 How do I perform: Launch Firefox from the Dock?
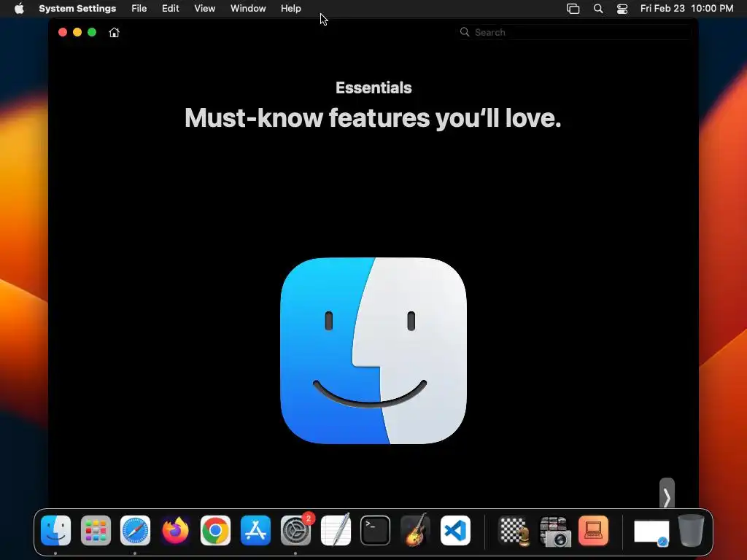click(x=175, y=531)
